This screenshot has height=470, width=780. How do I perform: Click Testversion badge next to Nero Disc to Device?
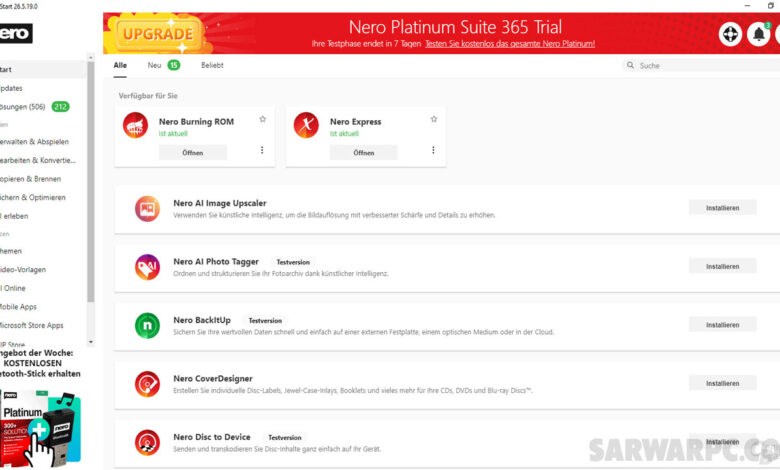coord(285,438)
